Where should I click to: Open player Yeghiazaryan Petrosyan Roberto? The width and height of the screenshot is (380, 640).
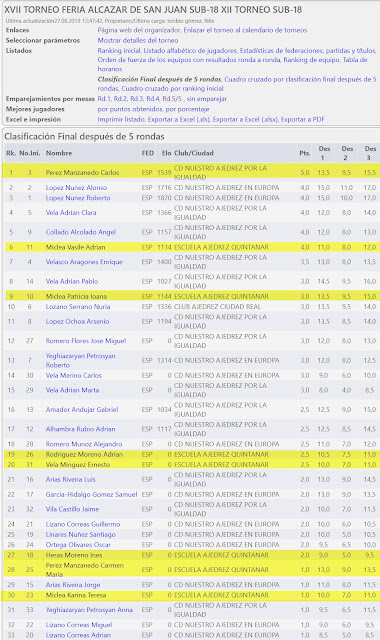click(x=80, y=360)
